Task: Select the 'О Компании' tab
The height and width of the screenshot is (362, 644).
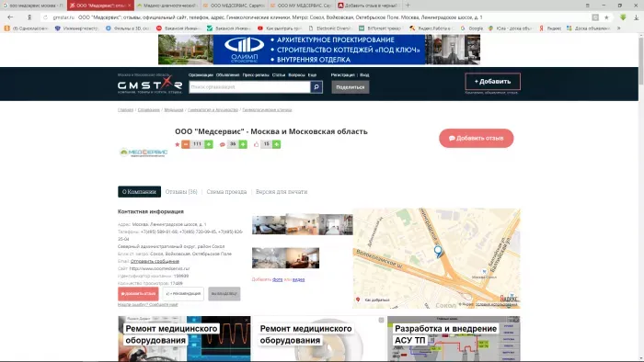Action: [x=139, y=192]
